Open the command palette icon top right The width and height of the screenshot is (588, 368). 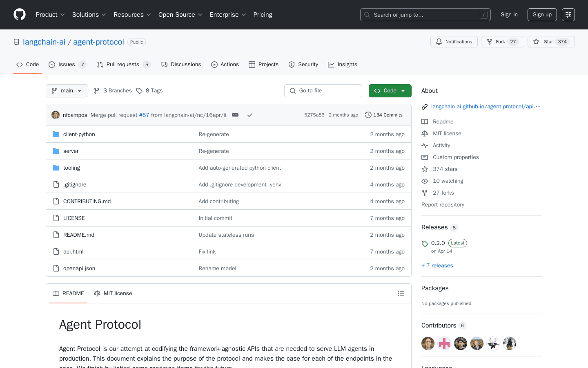point(568,14)
